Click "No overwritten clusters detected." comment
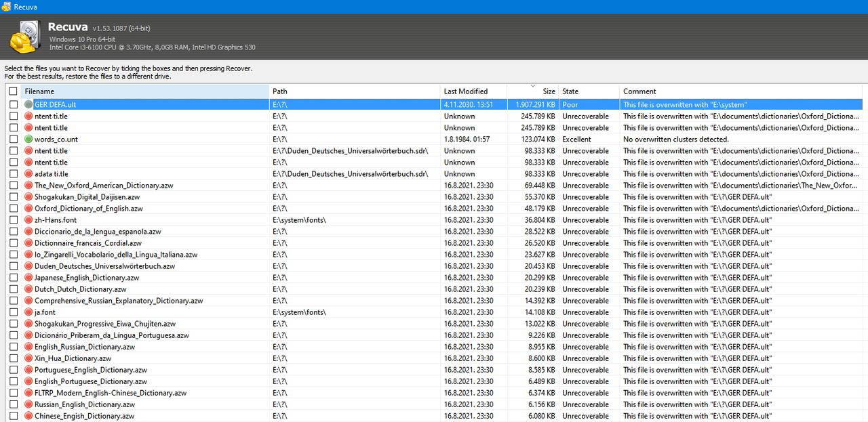The image size is (868, 422). coord(676,140)
